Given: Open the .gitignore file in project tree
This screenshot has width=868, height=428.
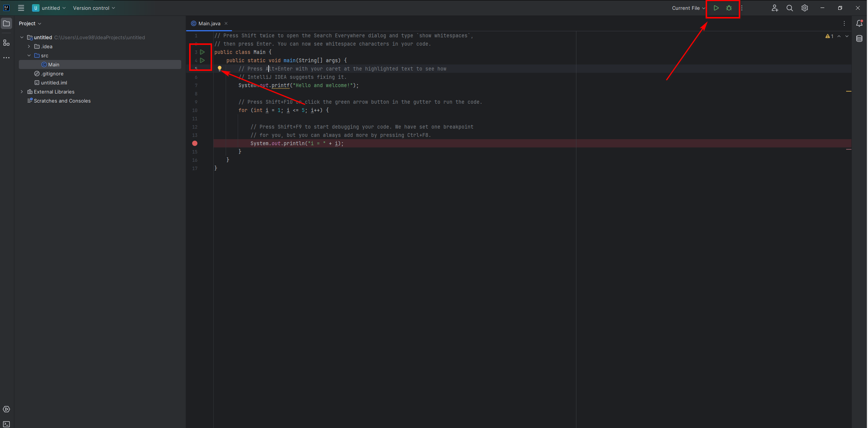Looking at the screenshot, I should click(52, 74).
